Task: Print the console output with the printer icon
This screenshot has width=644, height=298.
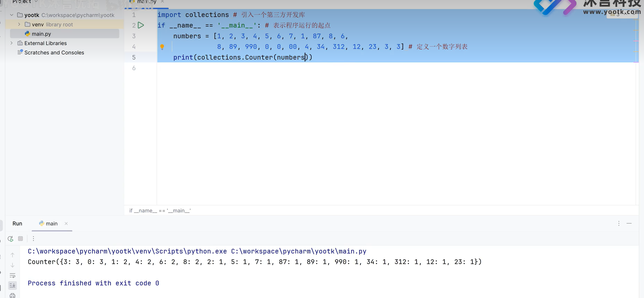Action: point(12,295)
